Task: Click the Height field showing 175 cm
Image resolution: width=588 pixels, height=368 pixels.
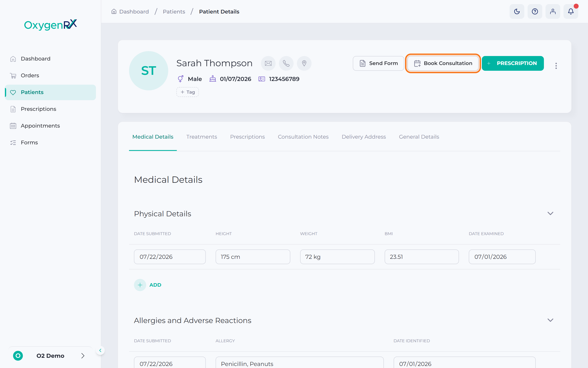Action: point(253,257)
